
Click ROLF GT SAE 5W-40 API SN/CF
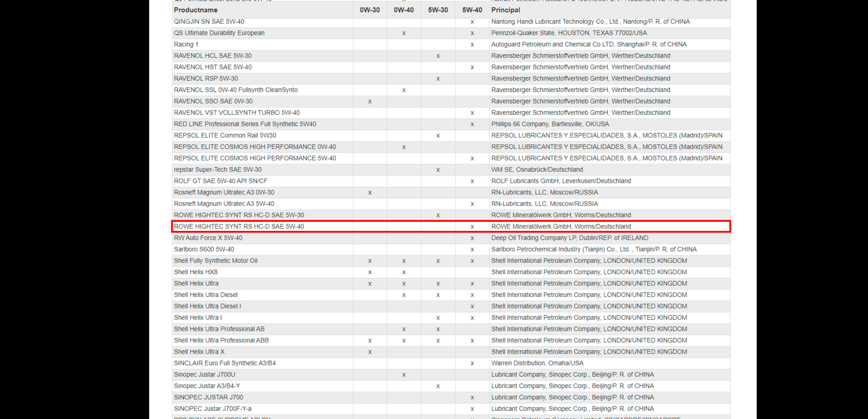tap(220, 181)
